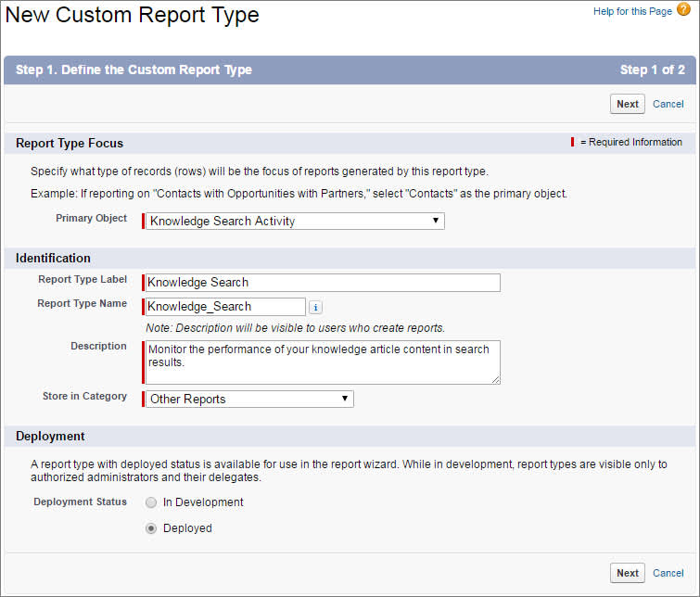The height and width of the screenshot is (597, 700).
Task: Click the In Development label text
Action: pos(203,502)
